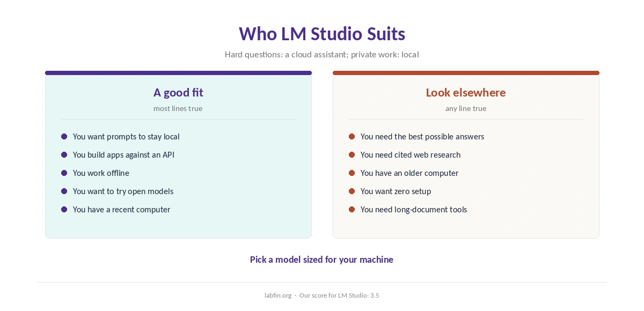The width and height of the screenshot is (644, 311).
Task: Click the 'most lines true' caption
Action: coord(178,108)
